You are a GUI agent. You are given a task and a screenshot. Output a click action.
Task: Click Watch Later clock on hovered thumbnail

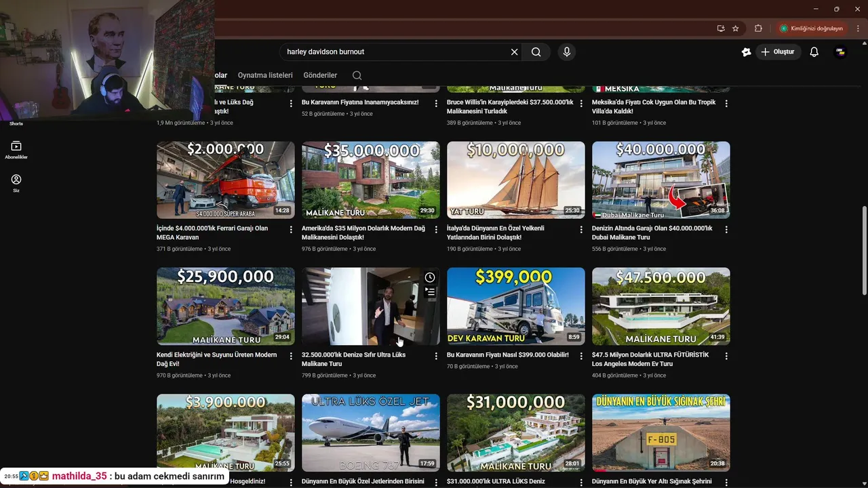[x=430, y=277]
